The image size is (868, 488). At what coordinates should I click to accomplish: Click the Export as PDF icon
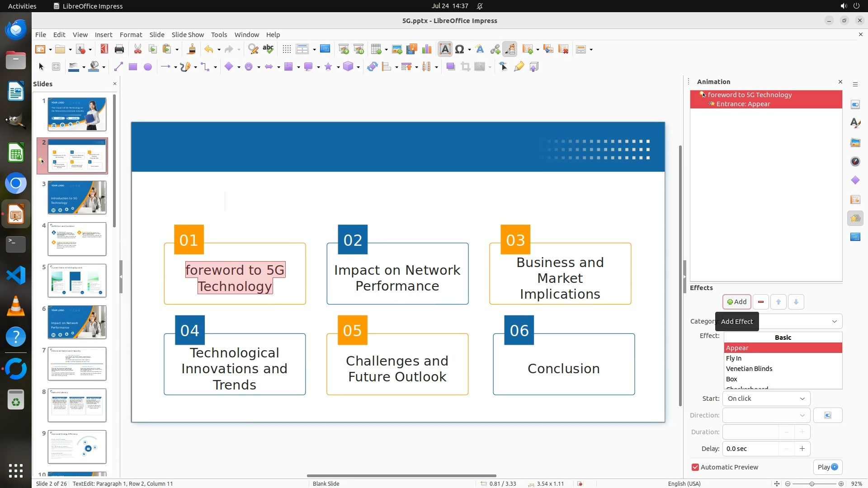coord(104,49)
